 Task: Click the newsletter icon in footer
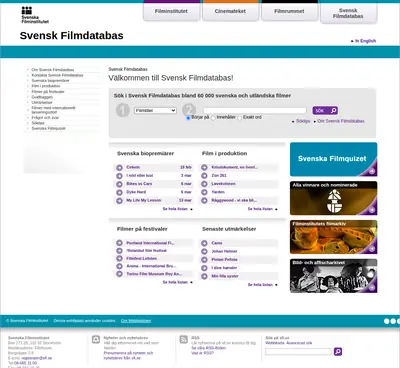[x=96, y=340]
